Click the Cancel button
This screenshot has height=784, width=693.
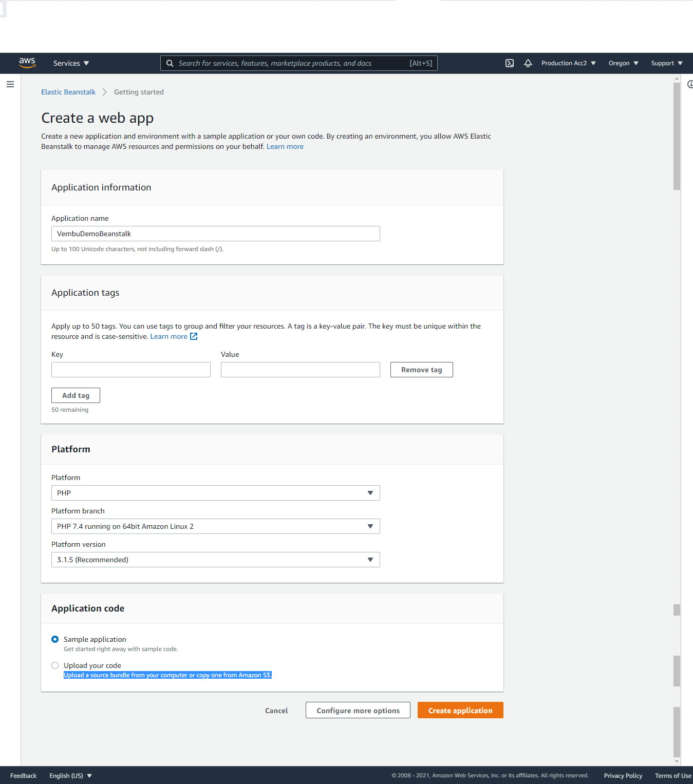tap(276, 711)
